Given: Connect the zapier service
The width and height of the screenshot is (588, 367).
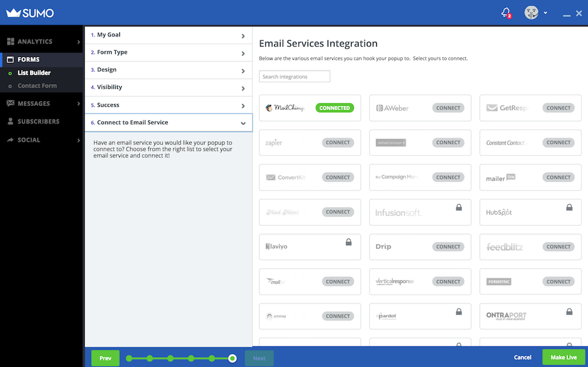Looking at the screenshot, I should point(338,142).
